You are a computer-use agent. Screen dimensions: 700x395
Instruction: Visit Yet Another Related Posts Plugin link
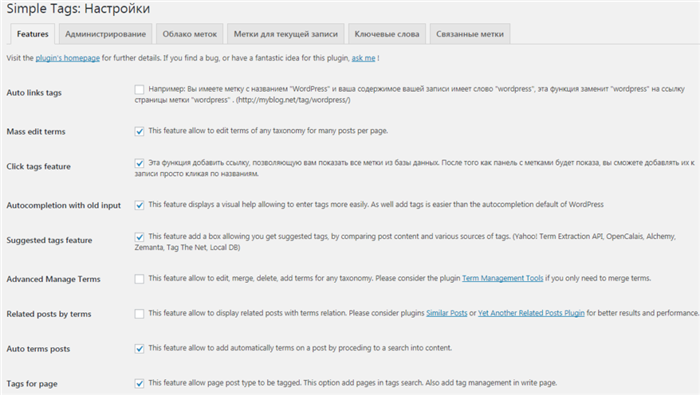[x=531, y=313]
